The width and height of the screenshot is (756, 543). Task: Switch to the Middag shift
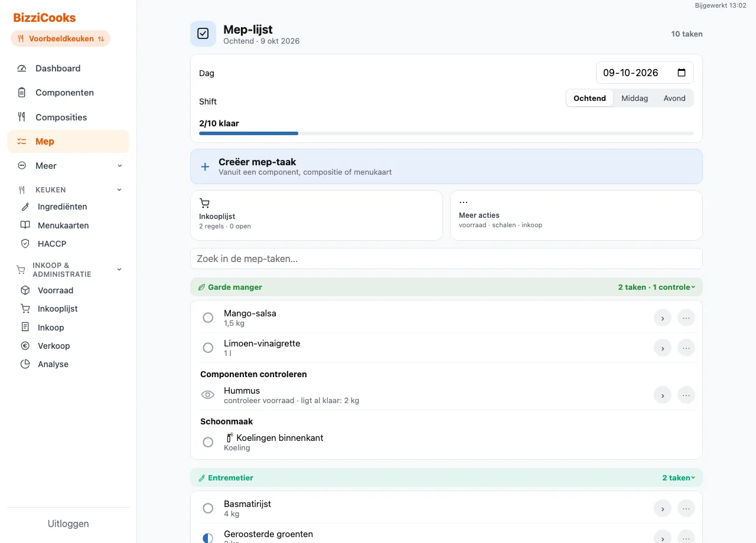pyautogui.click(x=634, y=99)
